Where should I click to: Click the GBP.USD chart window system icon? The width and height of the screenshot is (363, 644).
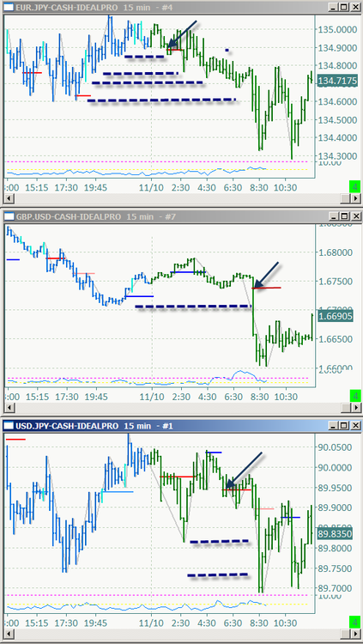coord(9,216)
